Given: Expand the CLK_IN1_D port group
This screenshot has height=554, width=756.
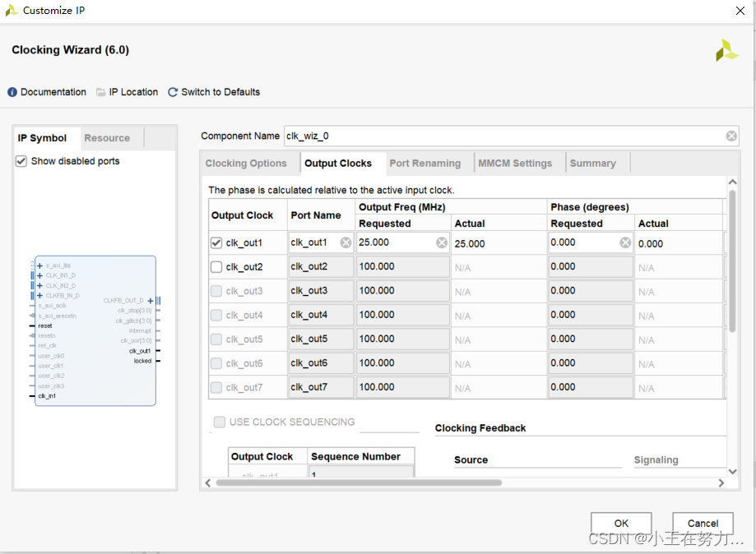Looking at the screenshot, I should 40,275.
